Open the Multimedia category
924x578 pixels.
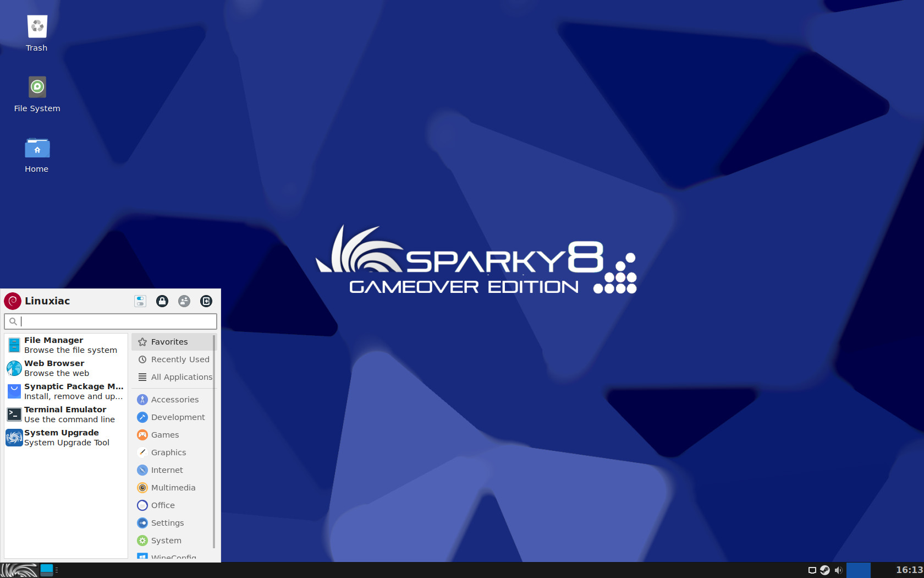pos(173,488)
